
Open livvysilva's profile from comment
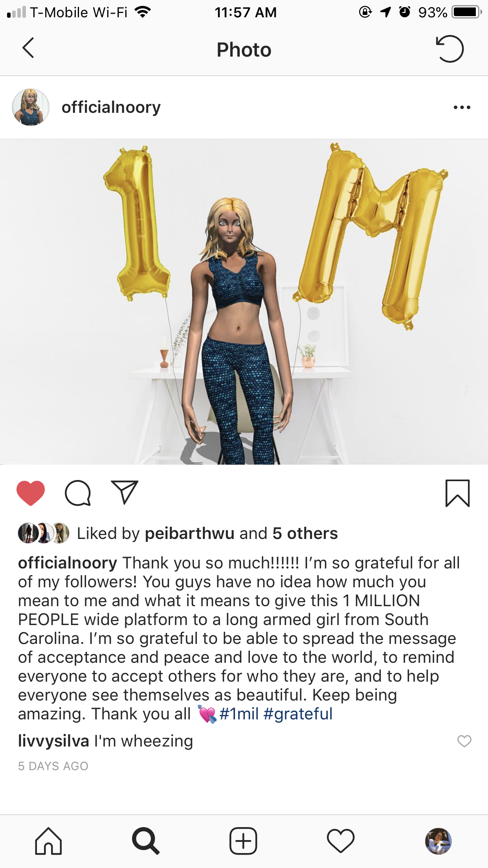(x=53, y=741)
